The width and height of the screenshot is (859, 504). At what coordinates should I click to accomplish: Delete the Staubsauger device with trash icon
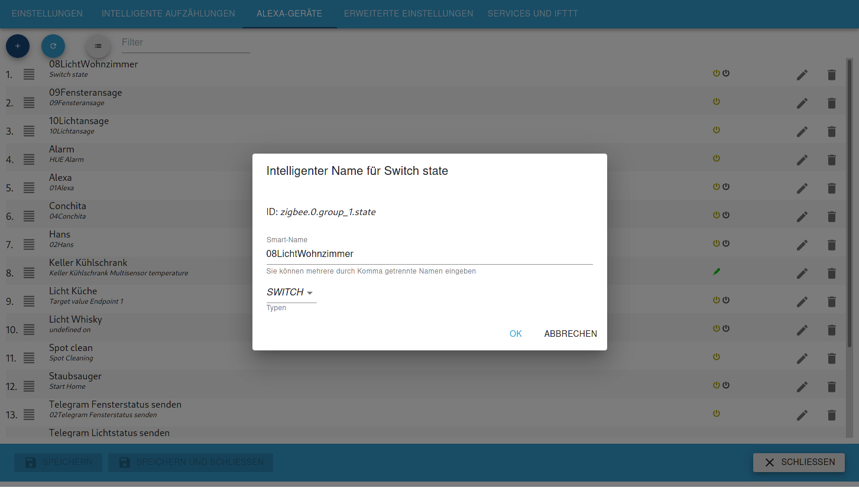831,387
